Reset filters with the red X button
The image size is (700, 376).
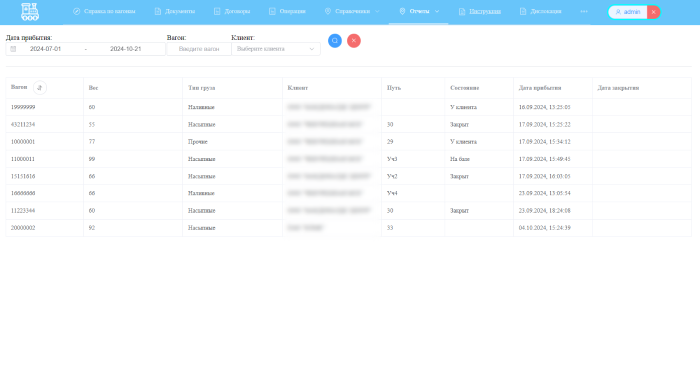click(x=354, y=41)
